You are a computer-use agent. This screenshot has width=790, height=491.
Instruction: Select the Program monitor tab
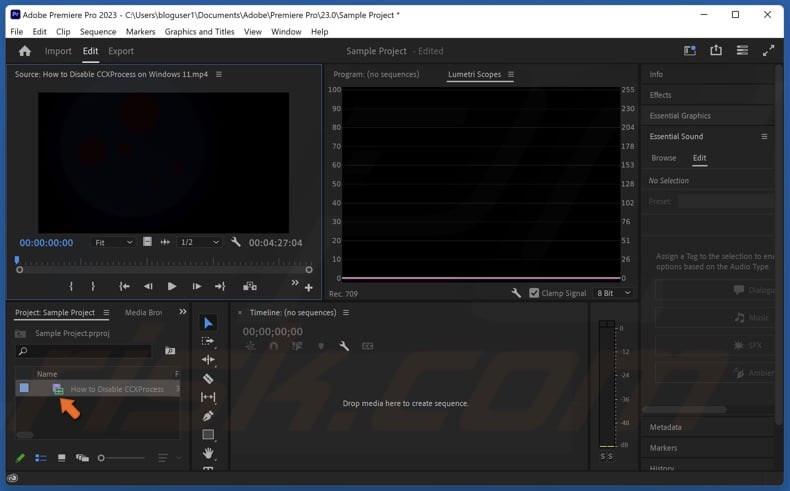tap(376, 74)
